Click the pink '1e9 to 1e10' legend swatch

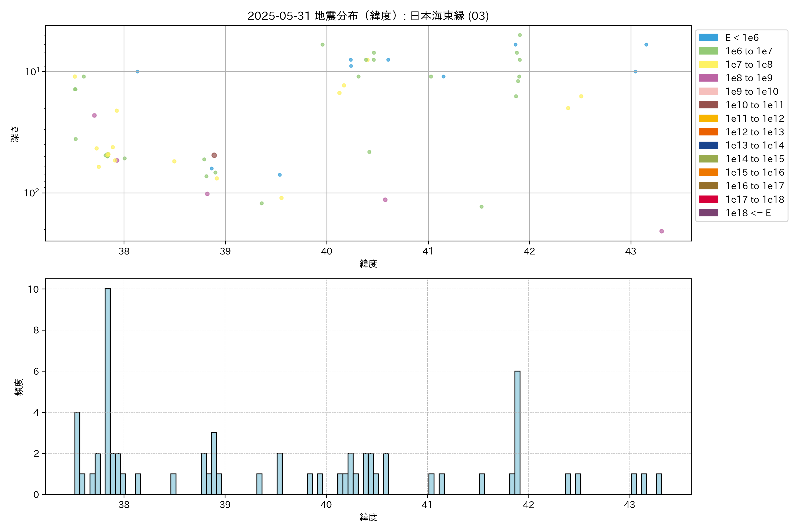pyautogui.click(x=708, y=92)
